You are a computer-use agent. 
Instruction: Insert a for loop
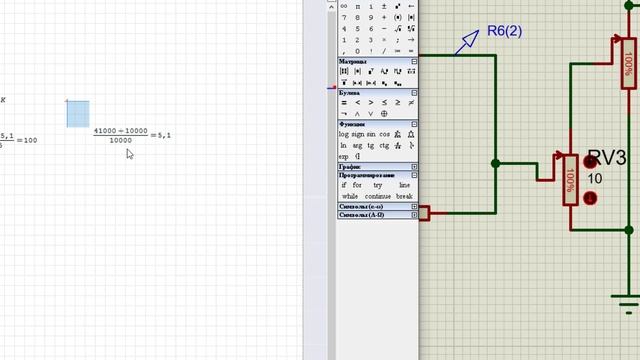click(x=357, y=185)
